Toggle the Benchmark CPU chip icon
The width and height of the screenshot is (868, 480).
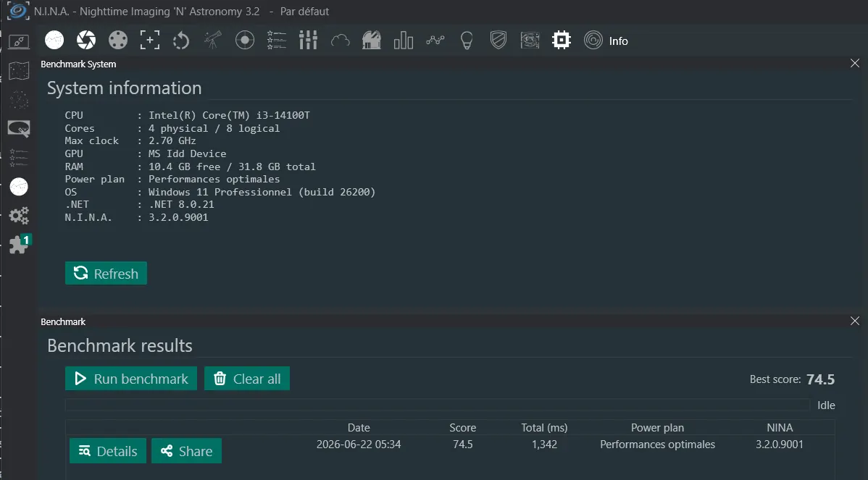[x=562, y=41]
